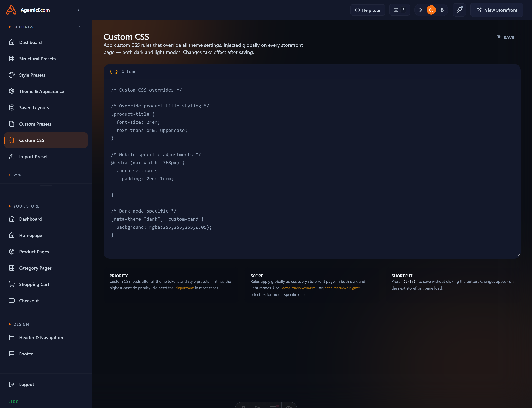Click the card icon for Checkout
This screenshot has height=408, width=532.
[x=12, y=301]
